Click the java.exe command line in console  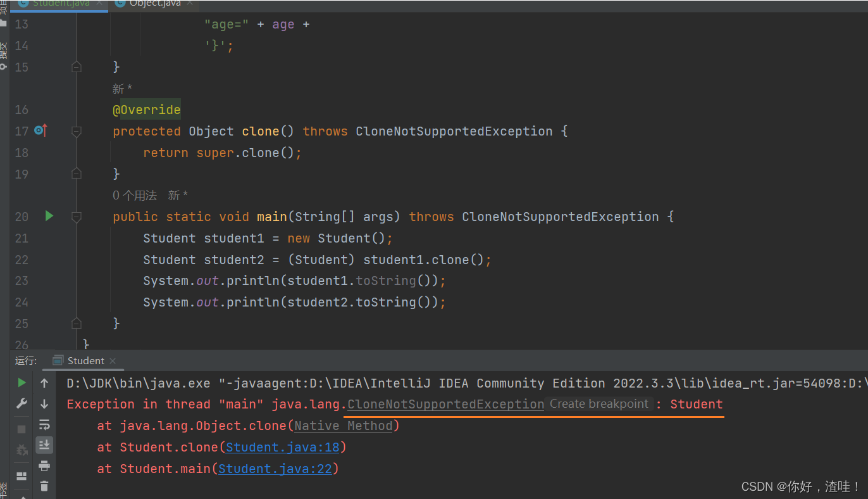coord(467,383)
